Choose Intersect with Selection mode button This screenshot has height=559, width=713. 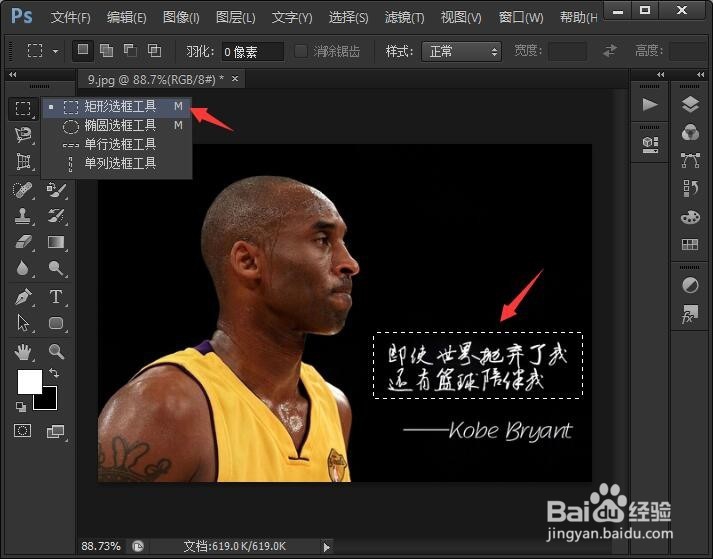(154, 50)
